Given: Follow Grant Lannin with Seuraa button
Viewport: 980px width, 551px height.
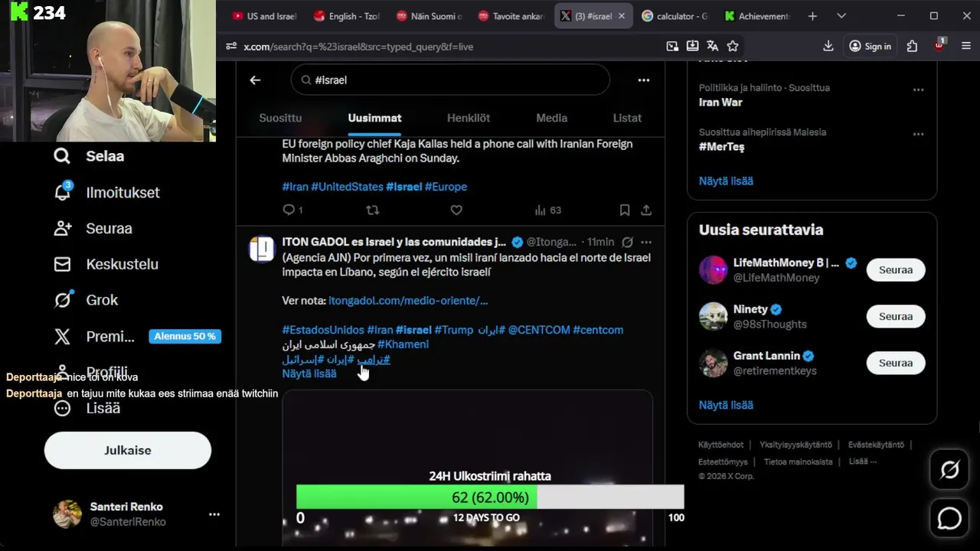Looking at the screenshot, I should (x=896, y=363).
